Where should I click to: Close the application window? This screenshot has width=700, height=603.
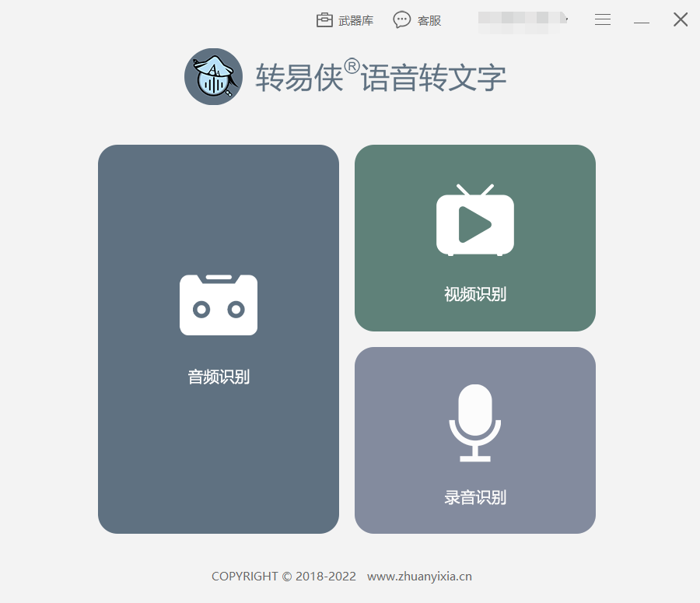(x=681, y=19)
